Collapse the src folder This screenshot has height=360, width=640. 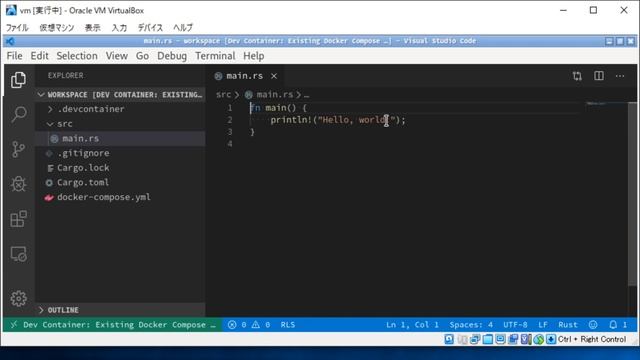click(x=120, y=124)
